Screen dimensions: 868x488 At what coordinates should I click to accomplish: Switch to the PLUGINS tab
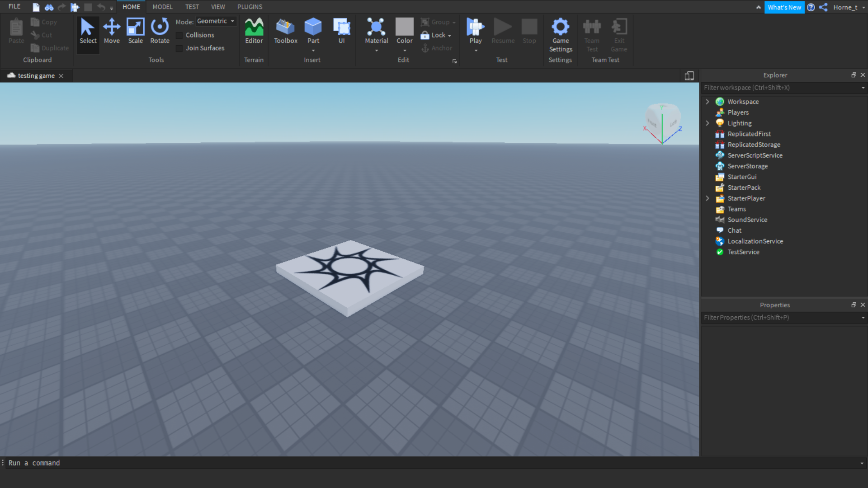pyautogui.click(x=250, y=7)
